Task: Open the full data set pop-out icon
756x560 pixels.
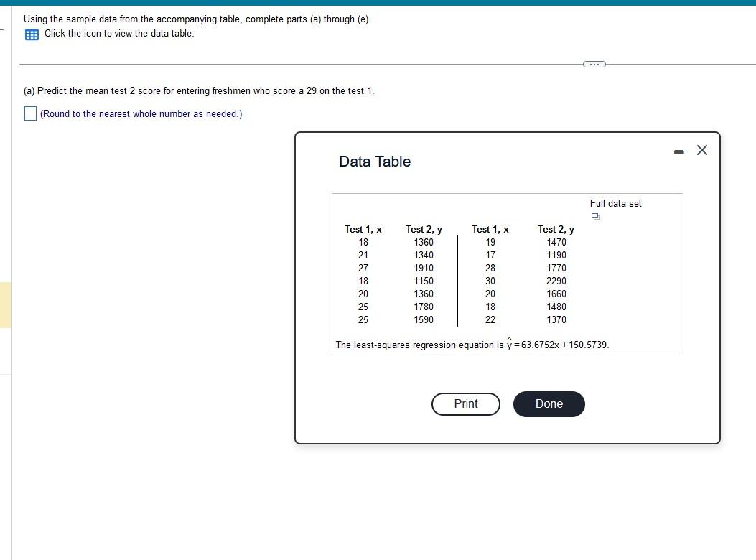Action: pos(594,215)
